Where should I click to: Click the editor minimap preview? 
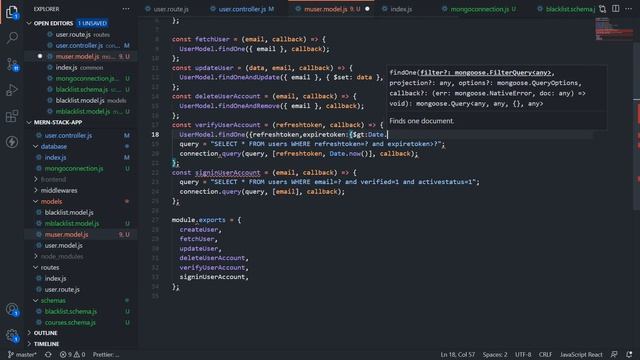(x=614, y=30)
